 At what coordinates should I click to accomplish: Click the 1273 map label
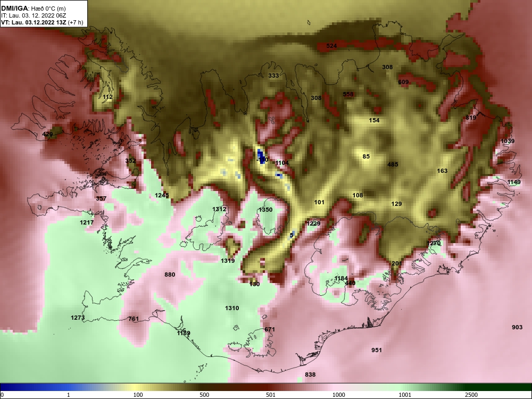pyautogui.click(x=78, y=318)
